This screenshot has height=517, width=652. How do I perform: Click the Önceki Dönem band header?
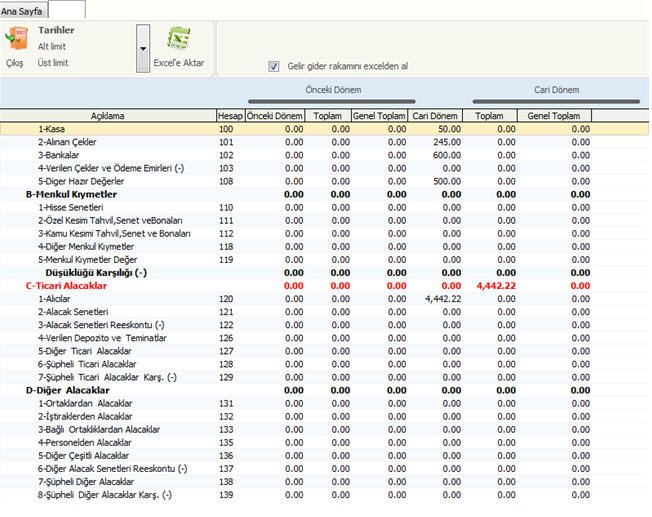pyautogui.click(x=331, y=90)
